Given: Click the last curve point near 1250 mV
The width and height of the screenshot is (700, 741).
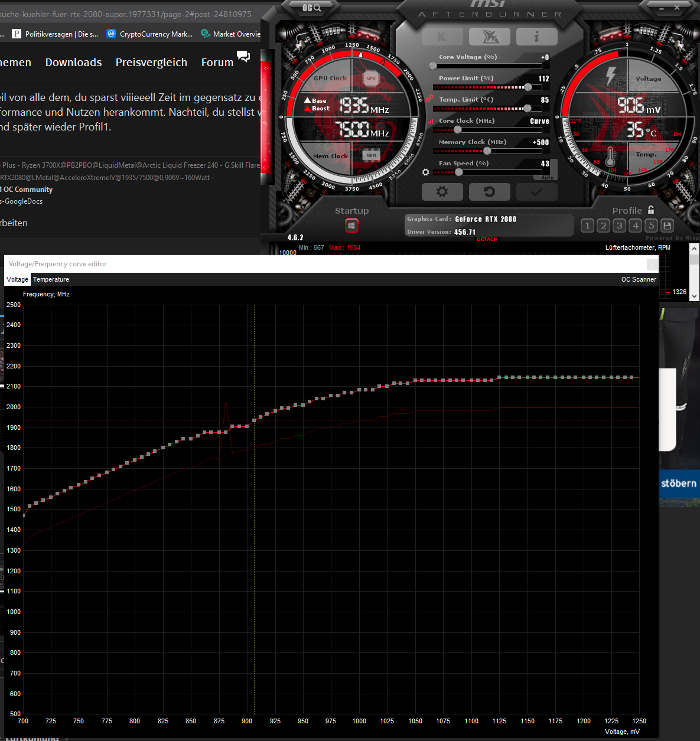Looking at the screenshot, I should pos(632,377).
